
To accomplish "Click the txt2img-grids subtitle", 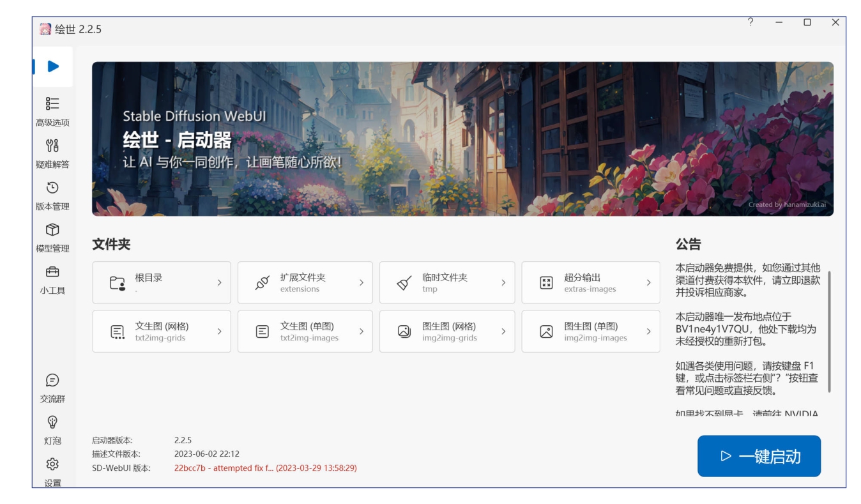I will (x=160, y=338).
